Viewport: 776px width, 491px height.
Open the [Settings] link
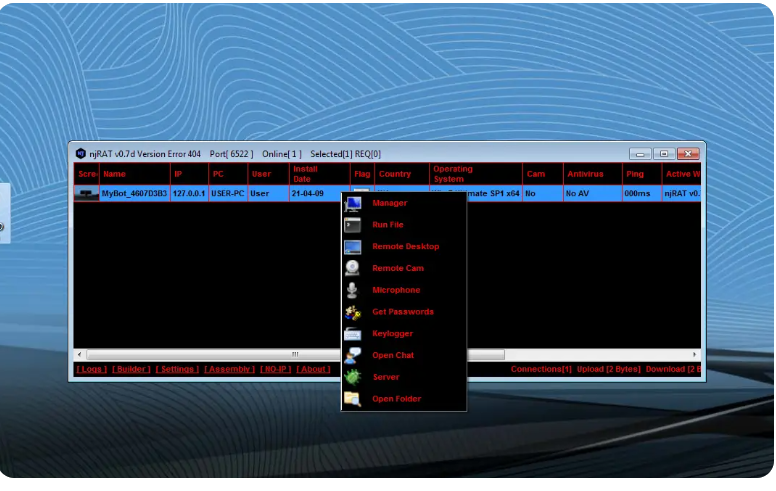point(177,369)
